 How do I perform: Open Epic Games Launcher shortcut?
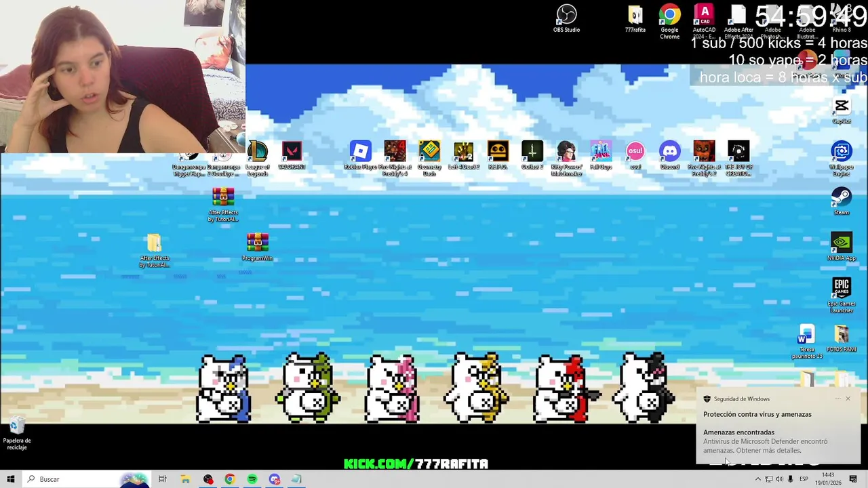[842, 295]
